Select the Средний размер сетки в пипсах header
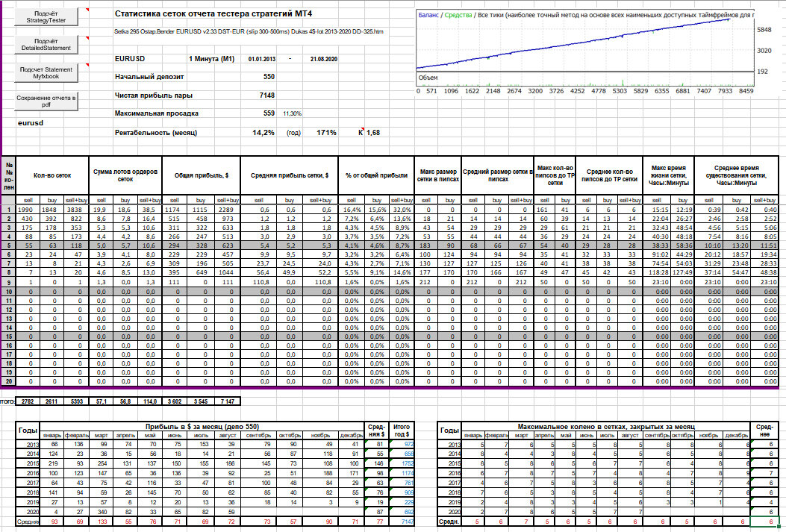The width and height of the screenshot is (786, 532). tap(497, 175)
